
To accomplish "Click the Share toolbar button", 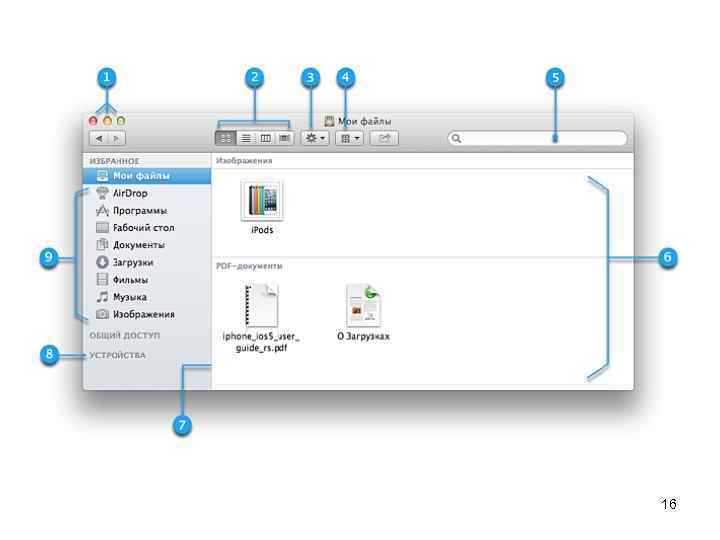I will (x=384, y=138).
